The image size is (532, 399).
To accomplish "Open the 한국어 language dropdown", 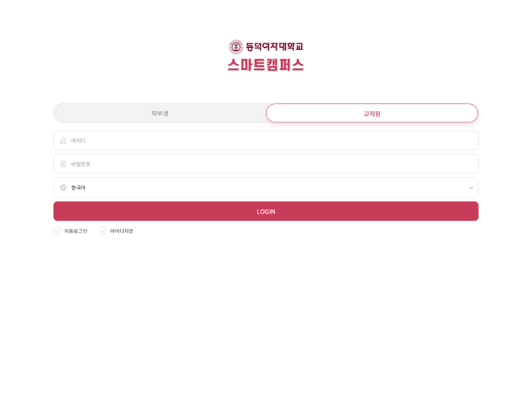I will [266, 187].
